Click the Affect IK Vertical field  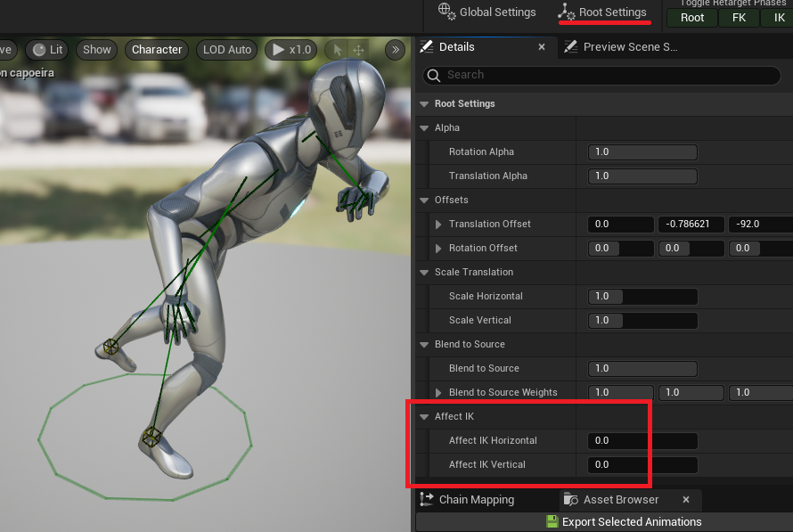642,465
